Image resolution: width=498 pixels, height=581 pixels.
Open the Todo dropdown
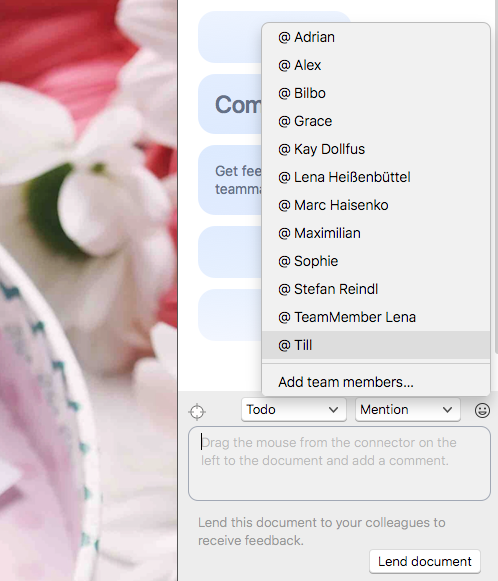click(293, 409)
